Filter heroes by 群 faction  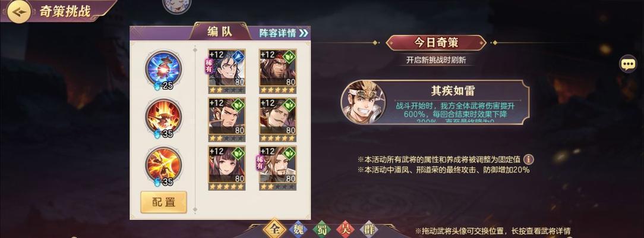[x=368, y=230]
